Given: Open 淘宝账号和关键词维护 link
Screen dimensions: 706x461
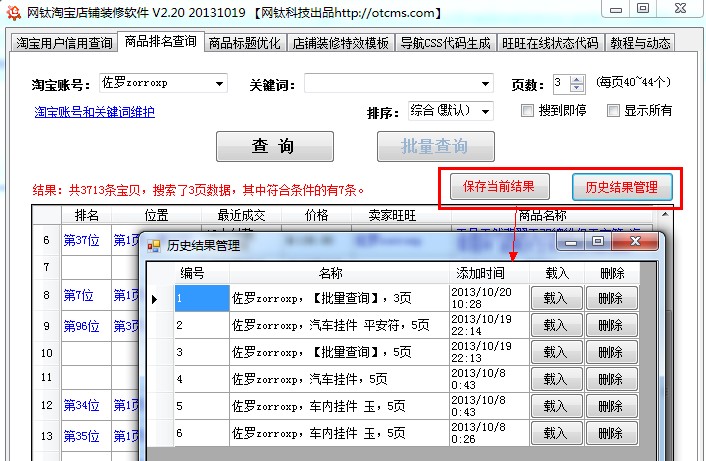Looking at the screenshot, I should click(95, 112).
